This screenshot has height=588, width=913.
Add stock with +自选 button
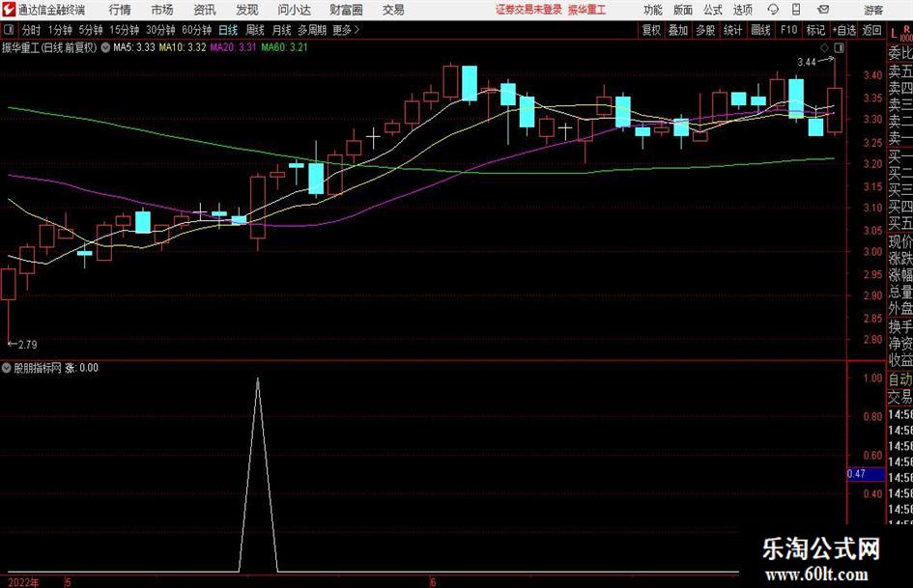(844, 30)
